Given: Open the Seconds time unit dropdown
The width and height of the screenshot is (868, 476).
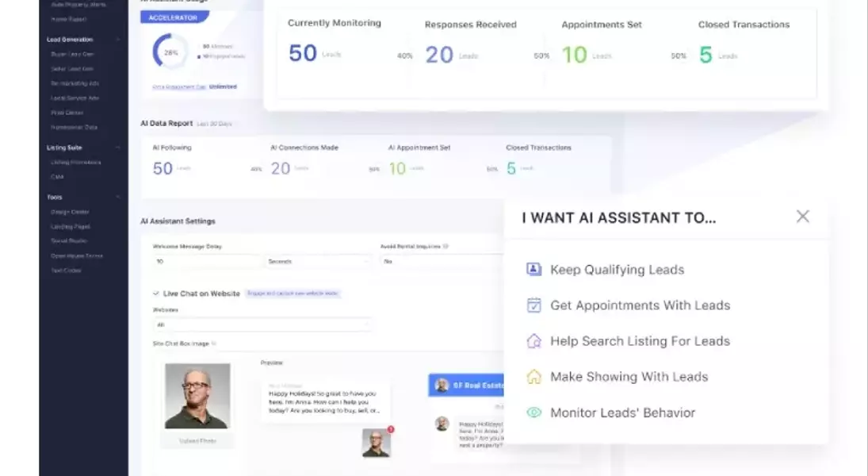Looking at the screenshot, I should click(319, 261).
